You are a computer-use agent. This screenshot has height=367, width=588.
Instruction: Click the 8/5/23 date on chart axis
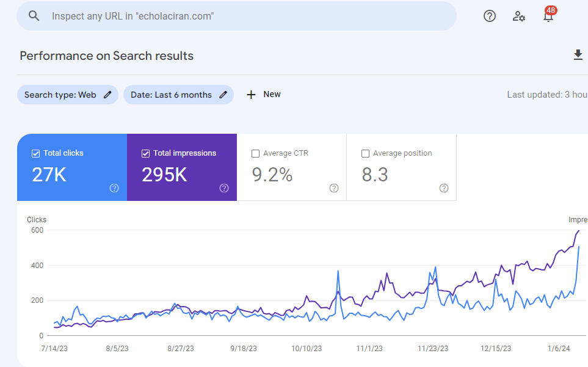[117, 349]
